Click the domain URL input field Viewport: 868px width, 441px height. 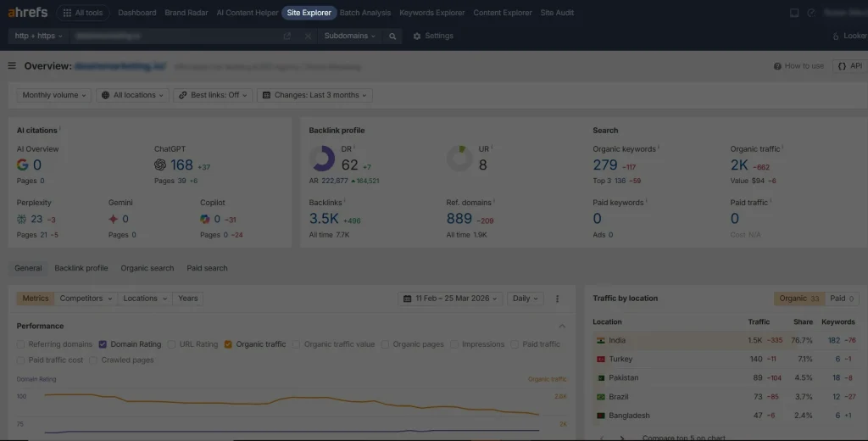tap(175, 36)
